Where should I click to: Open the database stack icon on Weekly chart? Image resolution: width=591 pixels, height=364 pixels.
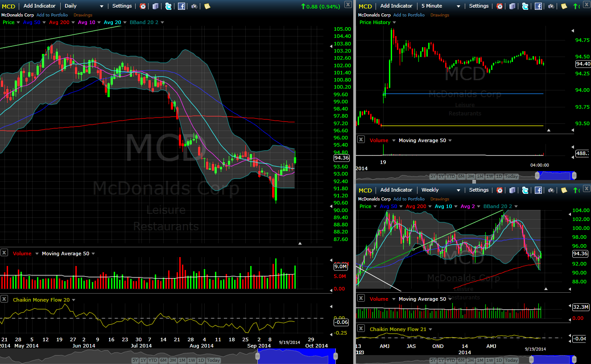512,190
